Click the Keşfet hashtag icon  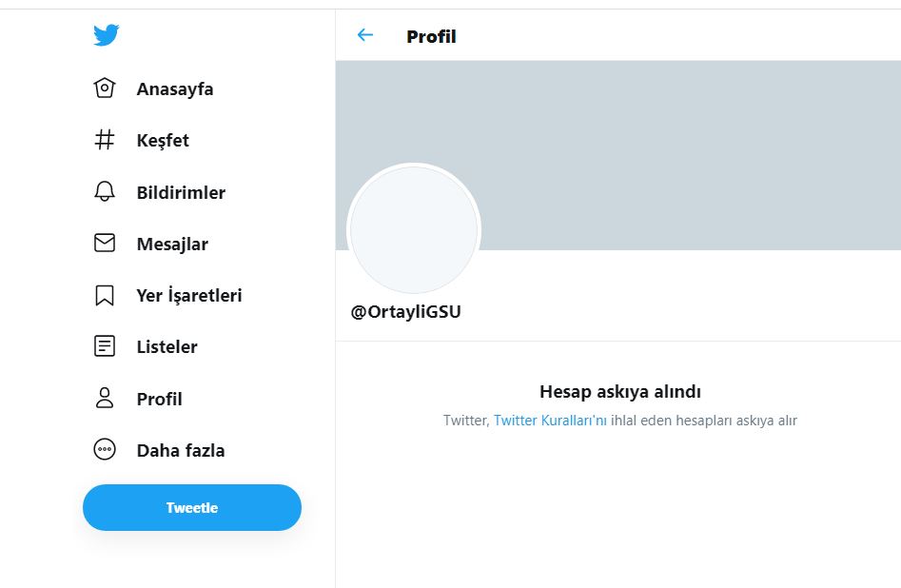(x=105, y=140)
